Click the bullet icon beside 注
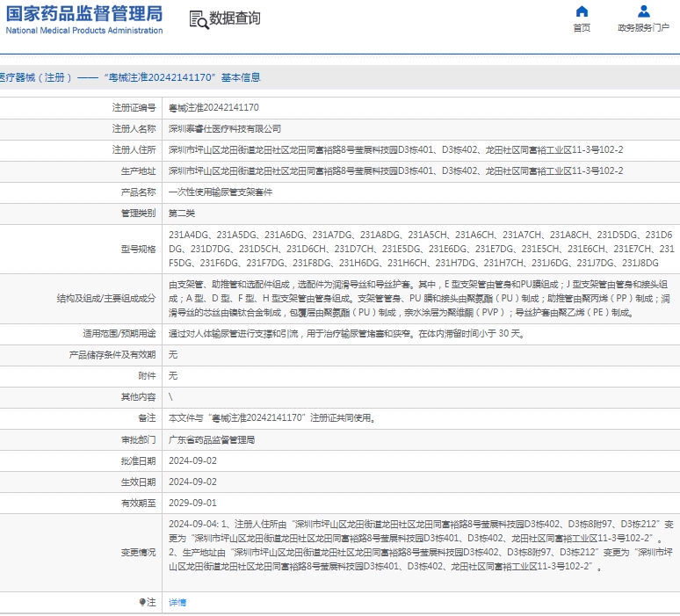 tap(142, 602)
